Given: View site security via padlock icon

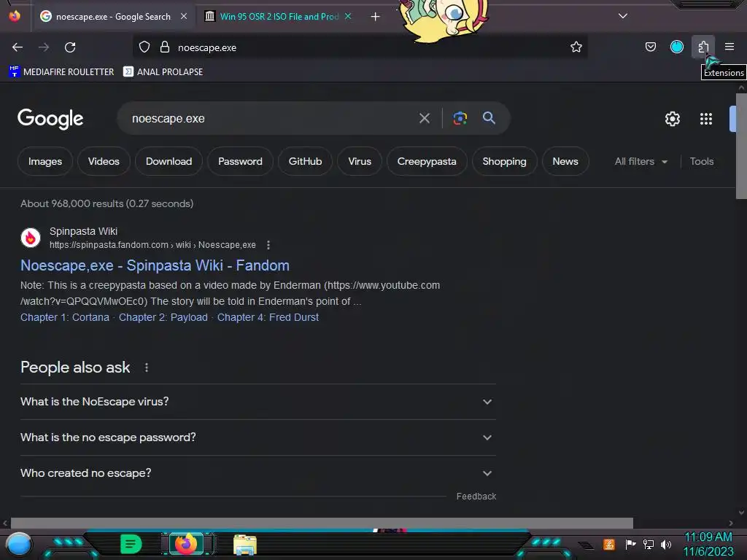Looking at the screenshot, I should 165,47.
